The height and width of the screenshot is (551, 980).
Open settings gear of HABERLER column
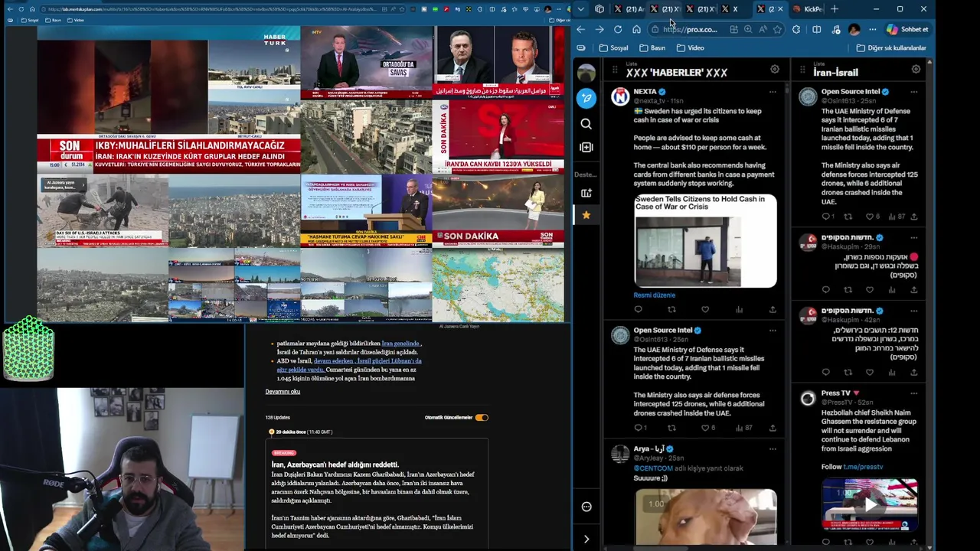click(775, 70)
